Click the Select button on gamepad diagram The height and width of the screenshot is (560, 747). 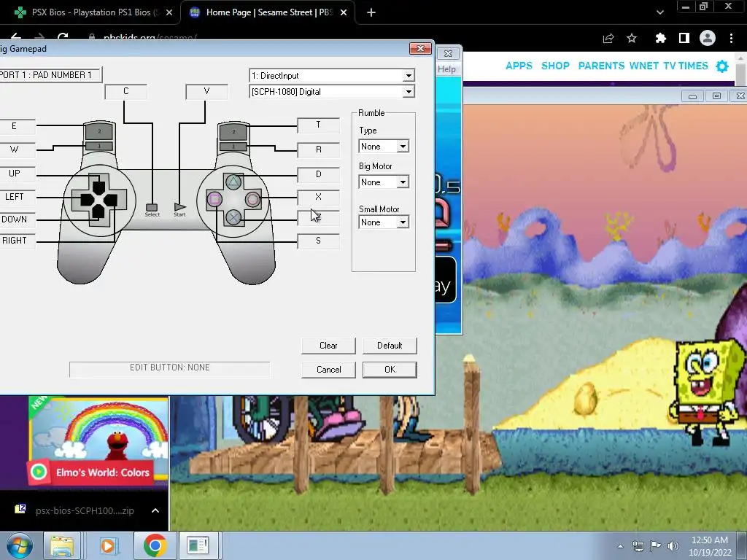(152, 208)
